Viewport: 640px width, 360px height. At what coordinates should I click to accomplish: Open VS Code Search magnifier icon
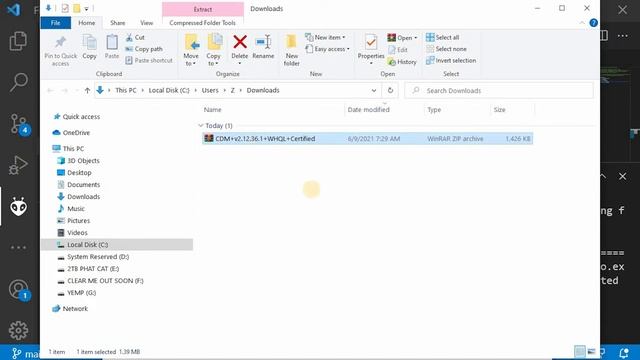tap(18, 82)
